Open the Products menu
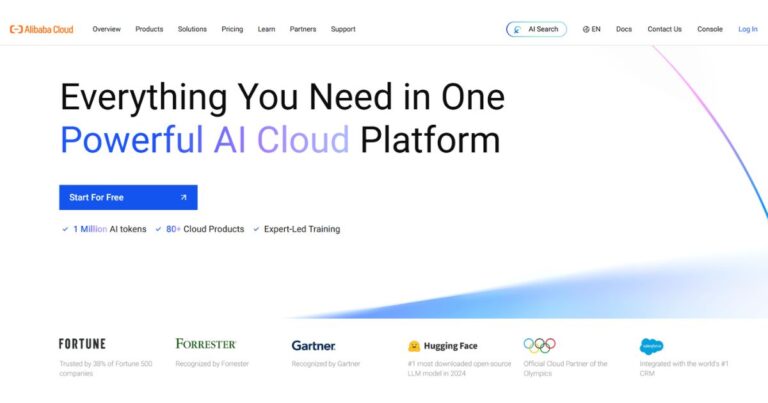 [149, 29]
